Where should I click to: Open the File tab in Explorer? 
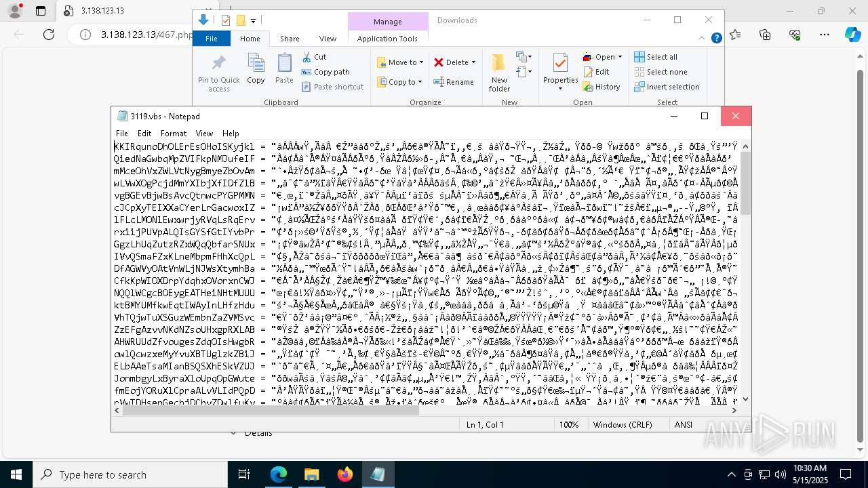tap(212, 39)
